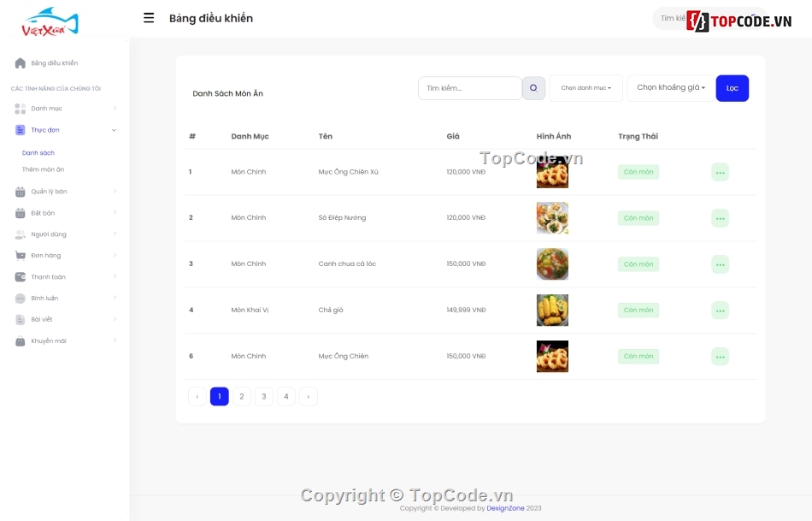Open actions menu for Sò Điệp Nướng
The image size is (812, 521).
point(720,218)
